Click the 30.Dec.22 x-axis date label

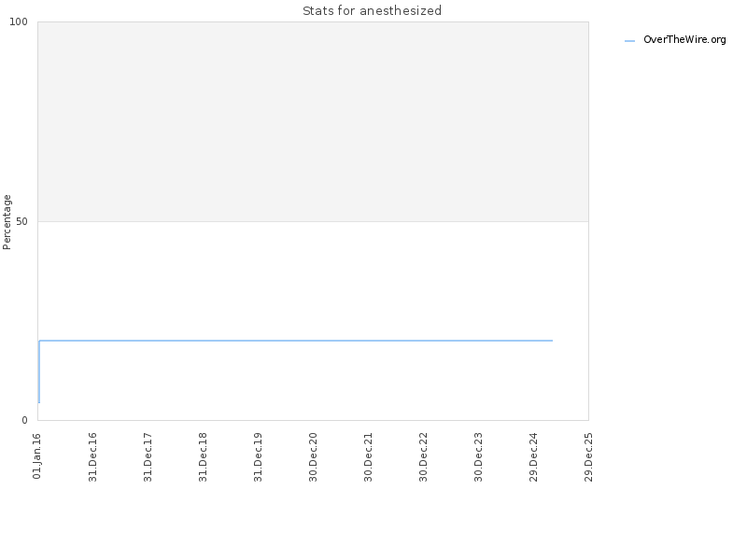423,457
